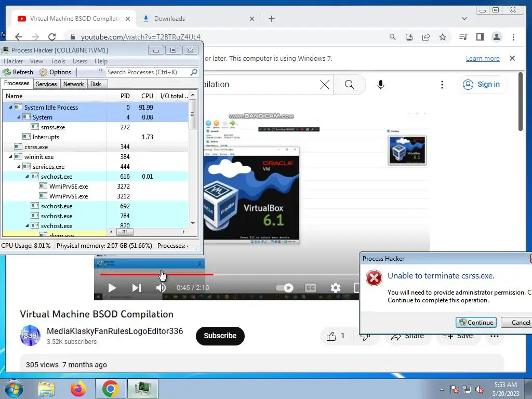Image resolution: width=532 pixels, height=399 pixels.
Task: Toggle the autoplay switch in player
Action: point(285,288)
